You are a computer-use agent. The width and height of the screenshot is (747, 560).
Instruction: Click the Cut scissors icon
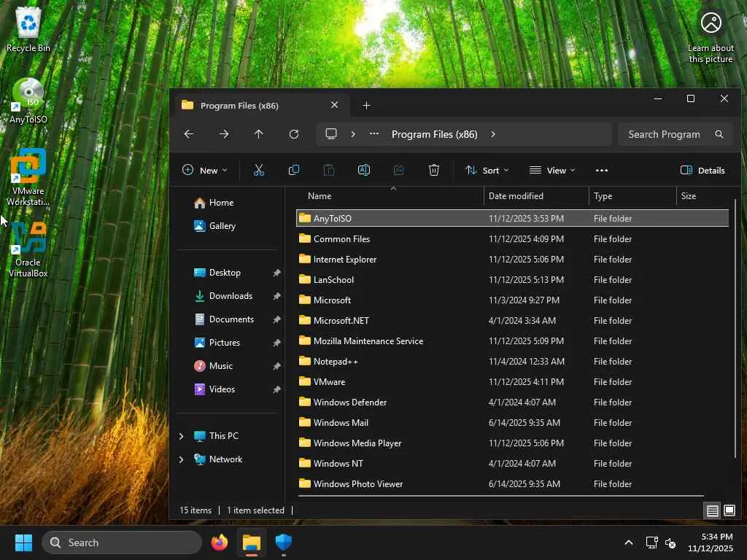click(x=259, y=170)
